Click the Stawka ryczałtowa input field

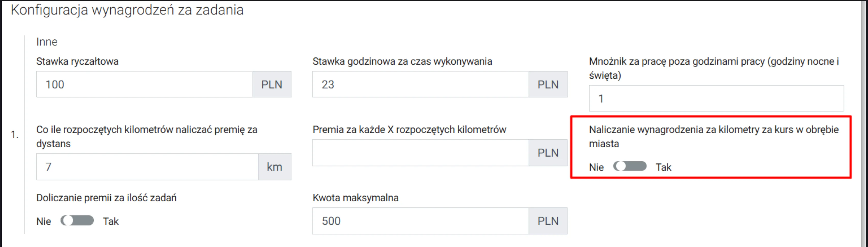pyautogui.click(x=144, y=85)
